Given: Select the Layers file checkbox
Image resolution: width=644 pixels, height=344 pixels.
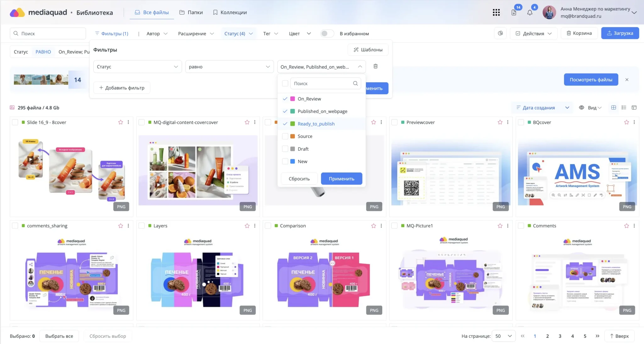Looking at the screenshot, I should [142, 226].
